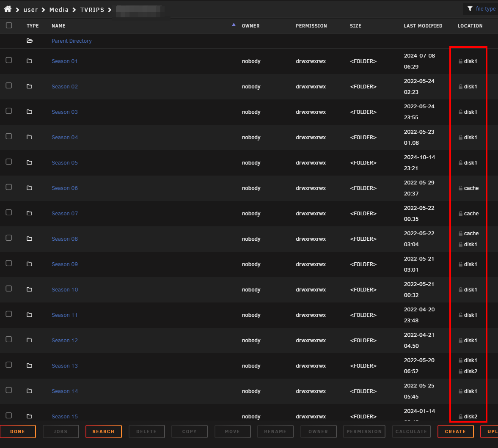This screenshot has width=498, height=448.
Task: Click folder icon of Season 03 row
Action: click(29, 112)
